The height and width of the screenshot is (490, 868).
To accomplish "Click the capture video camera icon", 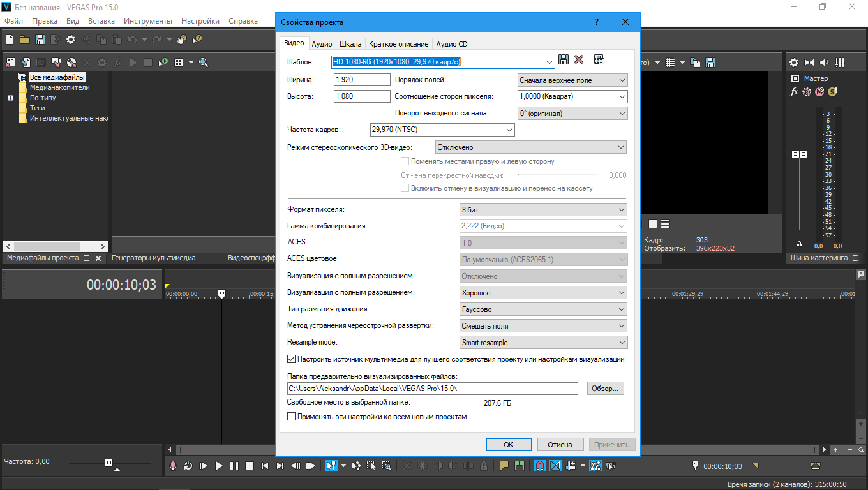I will [56, 63].
